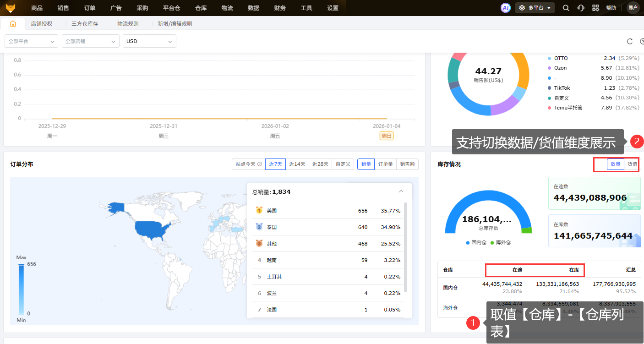Switch to the 物流规则 tab

coord(128,23)
